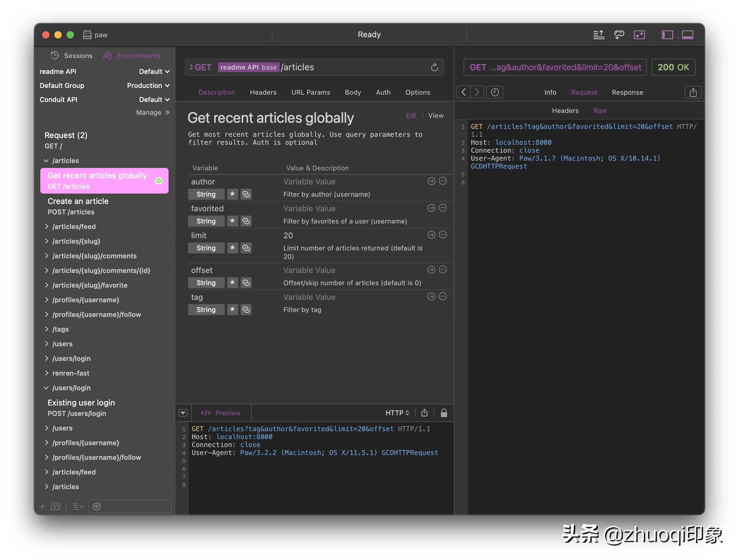Click the export icon in top toolbar
The height and width of the screenshot is (560, 739).
599,35
